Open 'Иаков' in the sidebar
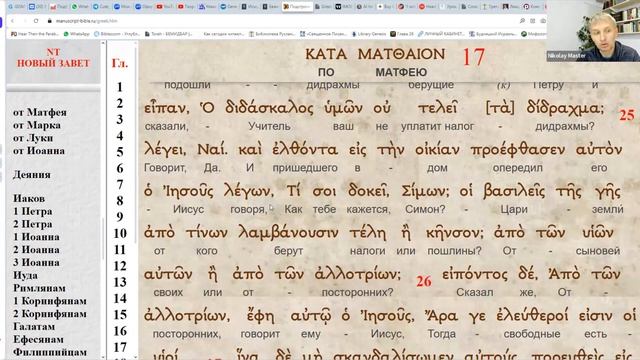The image size is (640, 360). tap(29, 198)
